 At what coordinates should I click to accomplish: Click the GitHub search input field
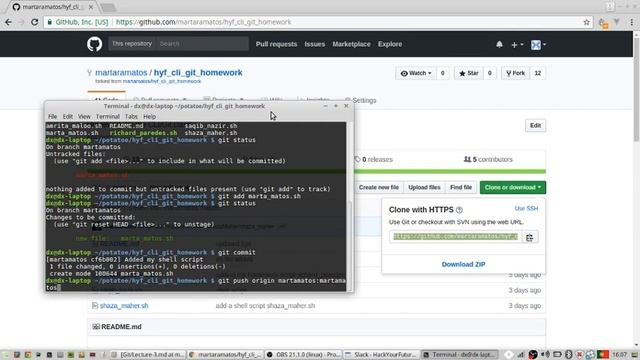click(202, 44)
